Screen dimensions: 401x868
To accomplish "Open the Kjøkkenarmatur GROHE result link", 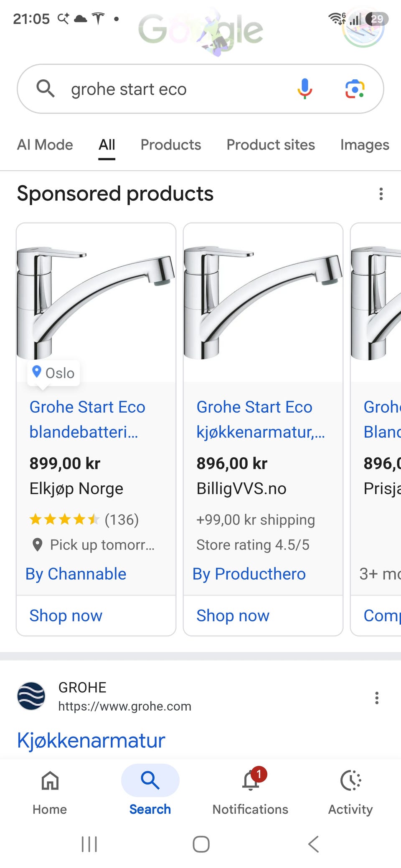I will (x=91, y=740).
